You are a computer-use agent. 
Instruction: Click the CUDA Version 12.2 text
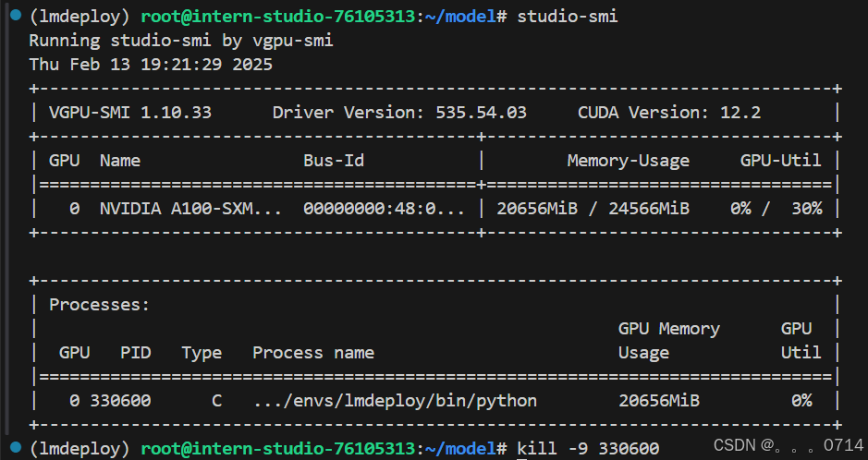click(669, 113)
